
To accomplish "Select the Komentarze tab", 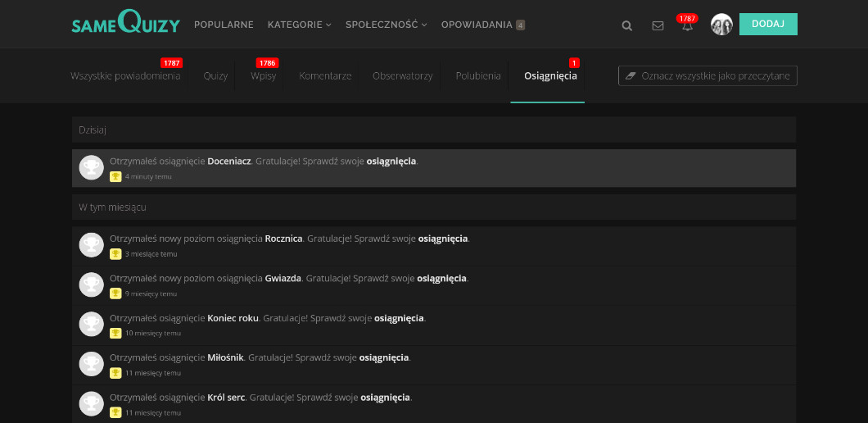I will 325,76.
